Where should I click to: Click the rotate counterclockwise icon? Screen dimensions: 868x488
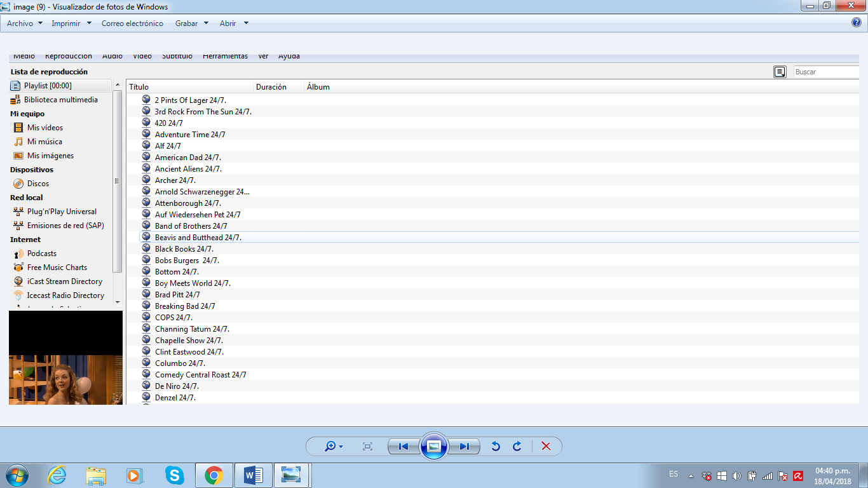pos(496,447)
